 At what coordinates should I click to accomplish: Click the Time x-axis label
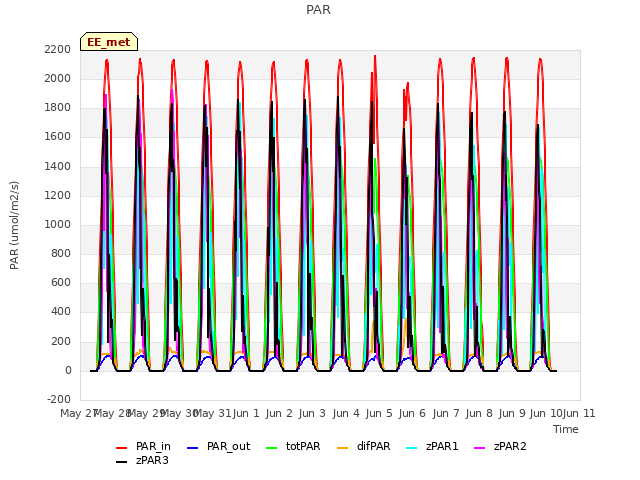(566, 429)
